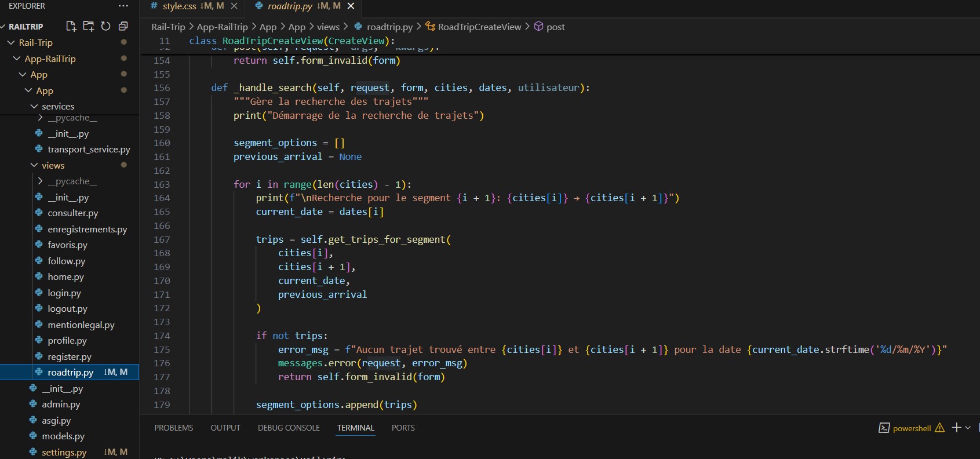980x459 pixels.
Task: Click the sticky class RoadTripCreateView header line
Action: click(292, 41)
